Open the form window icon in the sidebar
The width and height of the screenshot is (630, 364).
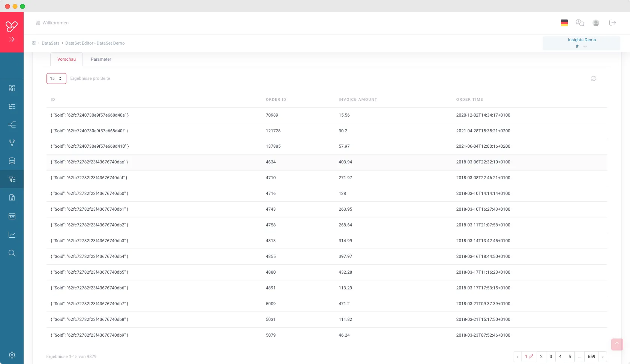pos(12,216)
